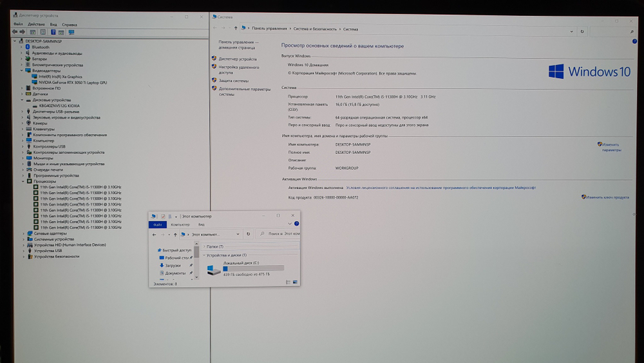Select Intel(R) Iris(R) Xe Graphics adapter
644x363 pixels.
tap(61, 77)
